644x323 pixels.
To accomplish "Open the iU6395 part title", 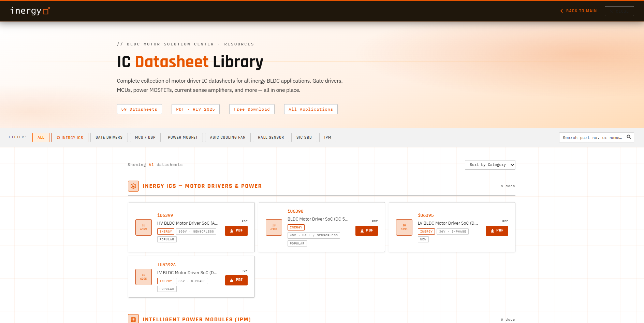I will [426, 215].
